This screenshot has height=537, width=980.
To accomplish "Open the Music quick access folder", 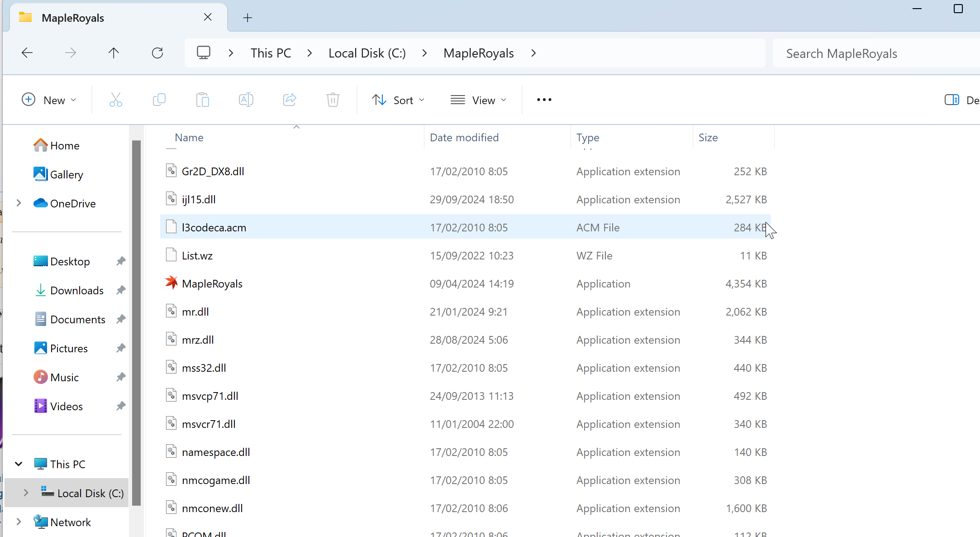I will [56, 377].
